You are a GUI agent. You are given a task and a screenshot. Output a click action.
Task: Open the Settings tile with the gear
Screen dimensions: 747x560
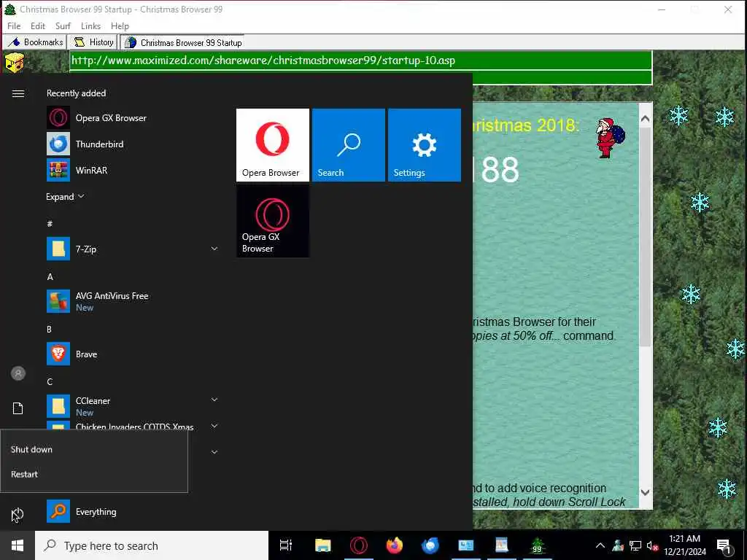(x=424, y=145)
